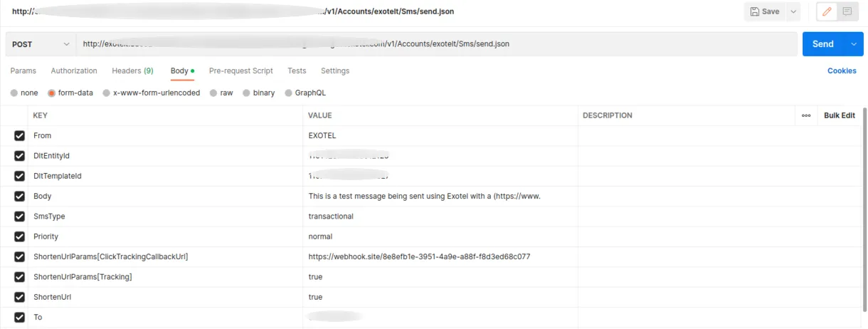Open the Settings tab
Viewport: 868px width, 329px height.
click(335, 71)
